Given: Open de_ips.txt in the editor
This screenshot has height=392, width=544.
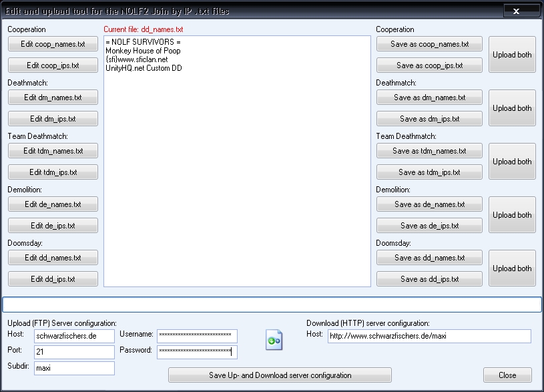Looking at the screenshot, I should [53, 226].
